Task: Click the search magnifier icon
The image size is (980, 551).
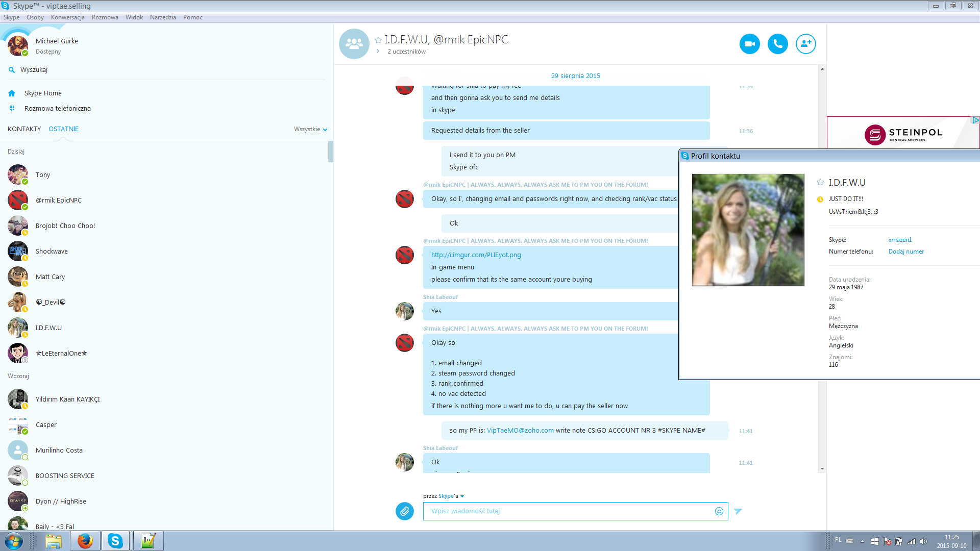Action: (x=12, y=70)
